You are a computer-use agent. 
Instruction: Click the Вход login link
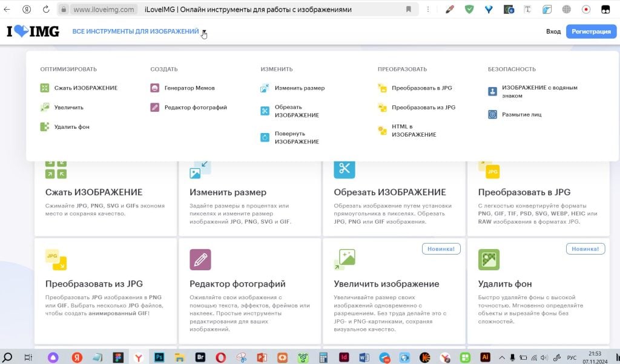coord(553,31)
